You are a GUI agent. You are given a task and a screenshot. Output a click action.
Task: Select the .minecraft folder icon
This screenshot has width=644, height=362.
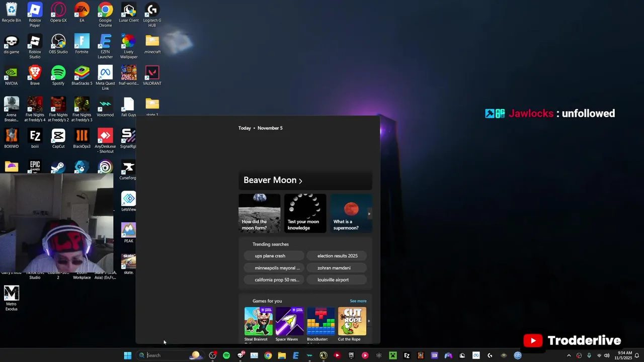[x=152, y=44]
